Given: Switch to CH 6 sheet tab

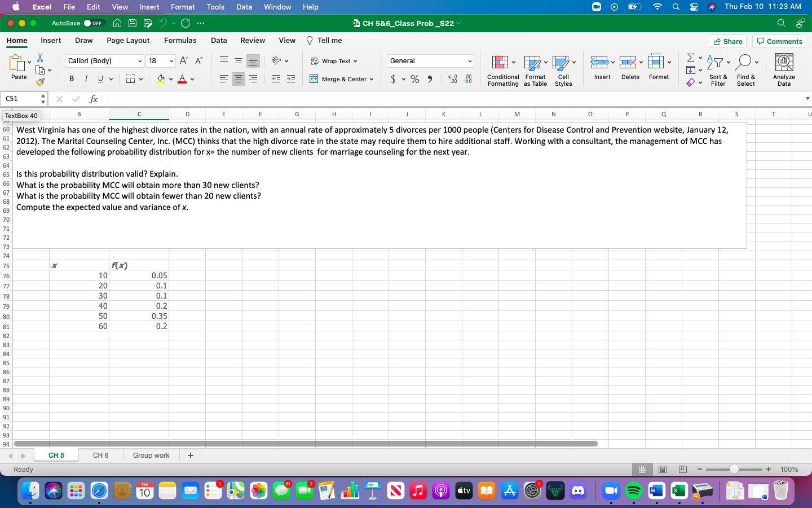Looking at the screenshot, I should click(100, 456).
